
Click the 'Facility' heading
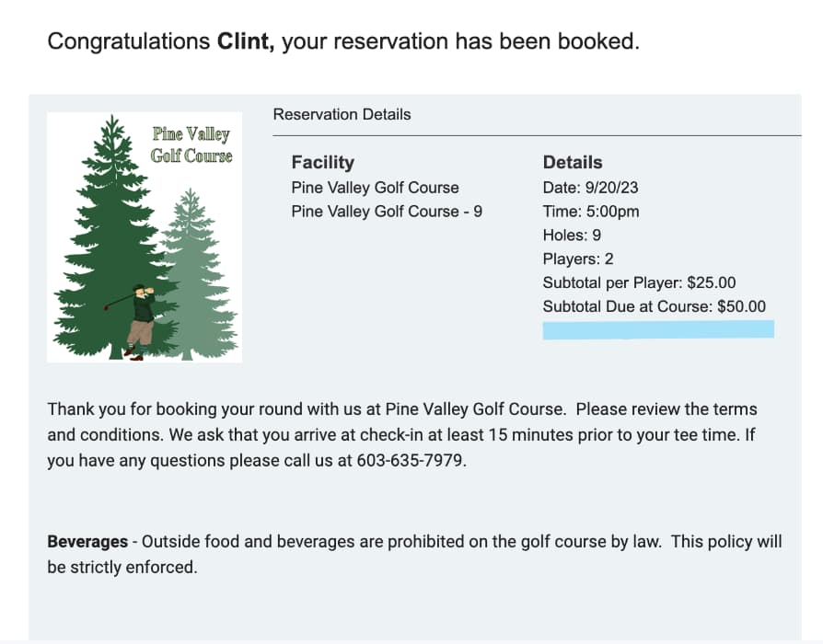[x=323, y=162]
